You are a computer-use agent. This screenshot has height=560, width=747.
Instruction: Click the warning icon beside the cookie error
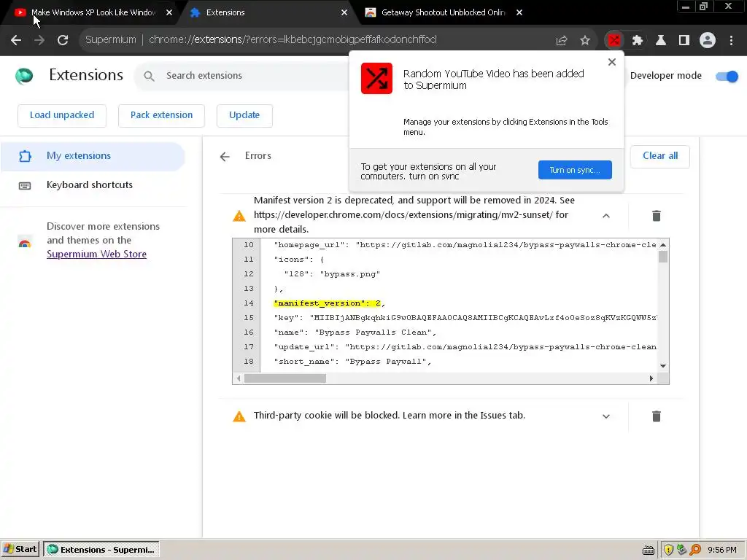click(239, 416)
